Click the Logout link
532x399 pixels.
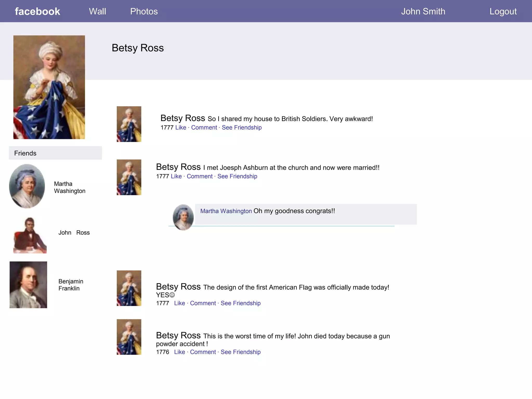point(503,11)
